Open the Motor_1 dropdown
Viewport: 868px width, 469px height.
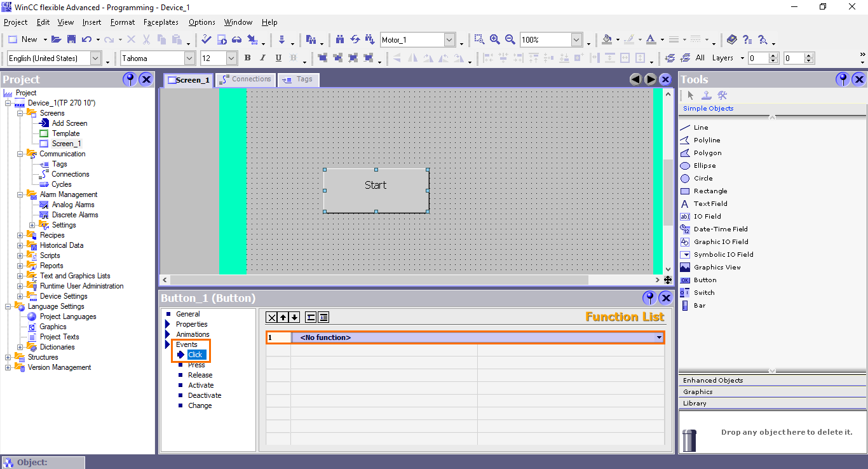(450, 39)
